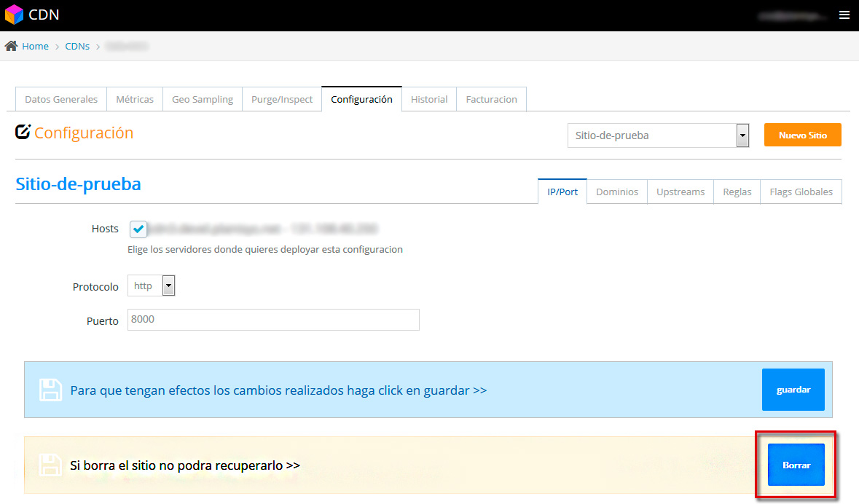Click the CDN cube logo icon
Image resolution: width=859 pixels, height=504 pixels.
[14, 15]
